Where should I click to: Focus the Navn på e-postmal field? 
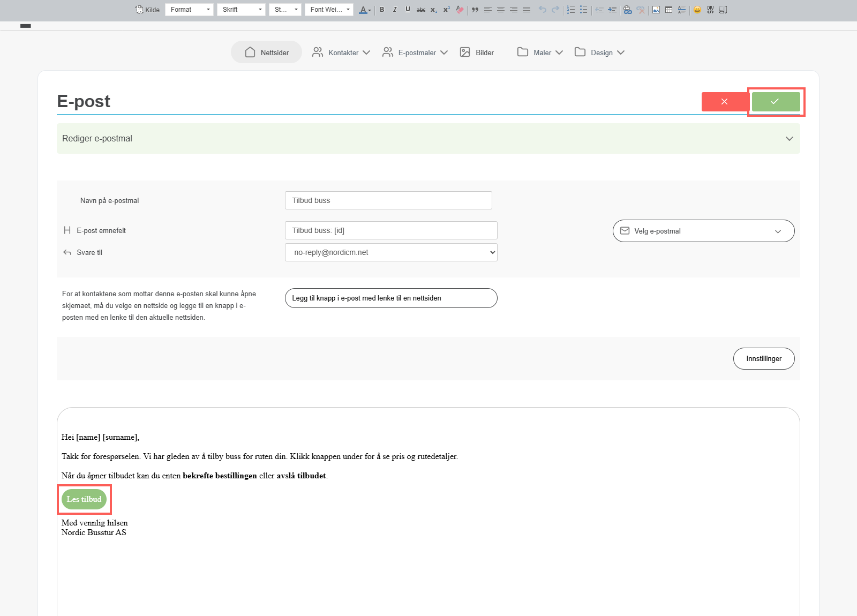(x=388, y=200)
